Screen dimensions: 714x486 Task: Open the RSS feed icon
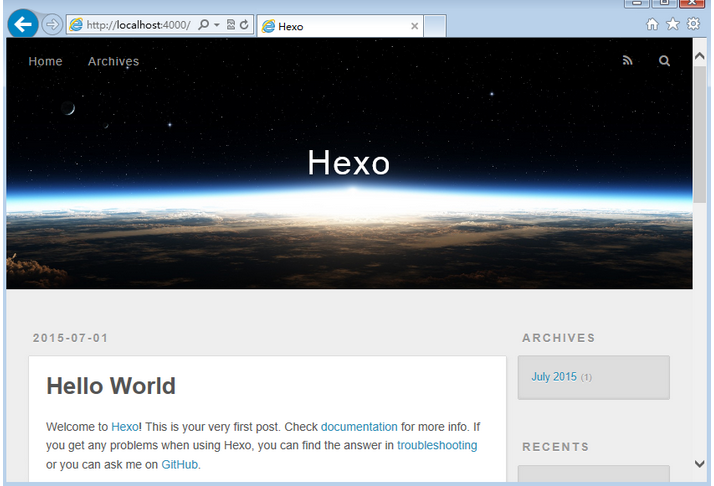[627, 61]
